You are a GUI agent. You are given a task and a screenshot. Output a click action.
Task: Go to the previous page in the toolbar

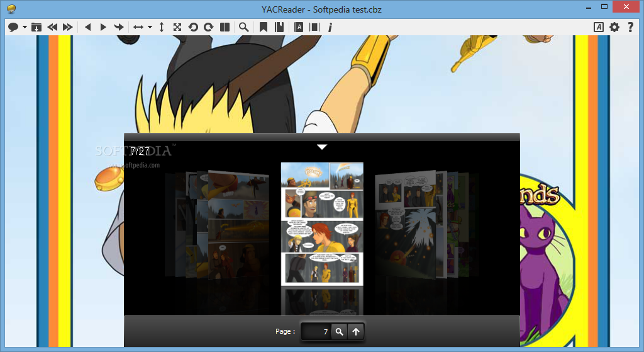(x=87, y=27)
